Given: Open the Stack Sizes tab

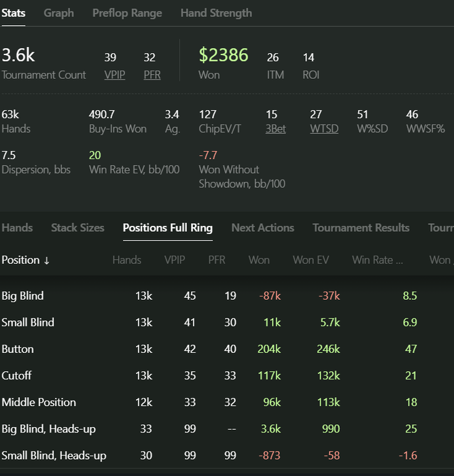Looking at the screenshot, I should coord(77,228).
